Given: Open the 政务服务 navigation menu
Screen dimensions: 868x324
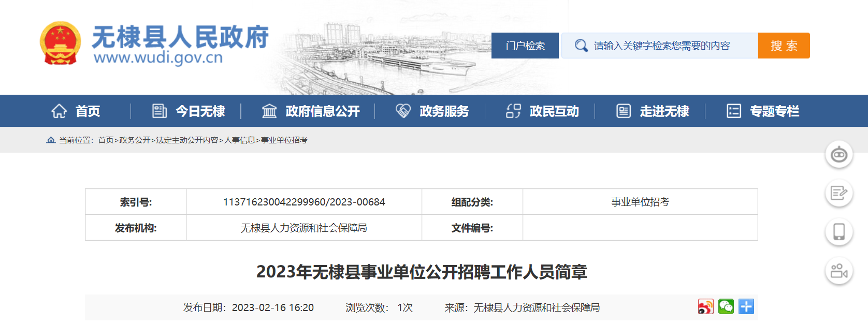Looking at the screenshot, I should pos(444,111).
